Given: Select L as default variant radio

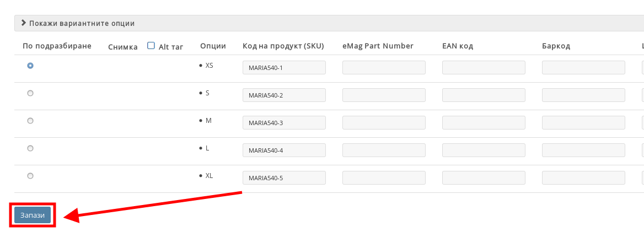Looking at the screenshot, I should pyautogui.click(x=30, y=148).
